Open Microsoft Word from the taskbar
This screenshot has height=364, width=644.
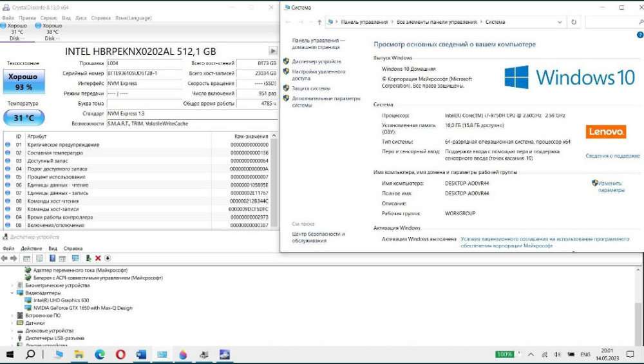[141, 354]
